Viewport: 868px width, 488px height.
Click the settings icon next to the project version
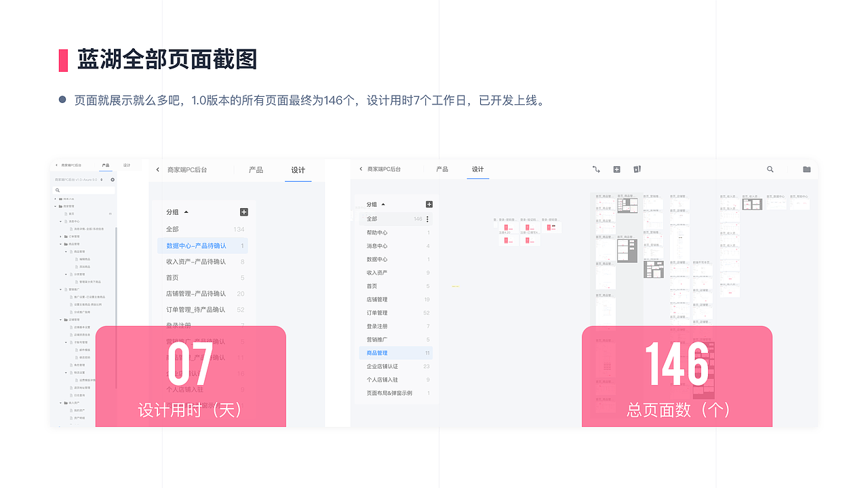click(x=113, y=180)
